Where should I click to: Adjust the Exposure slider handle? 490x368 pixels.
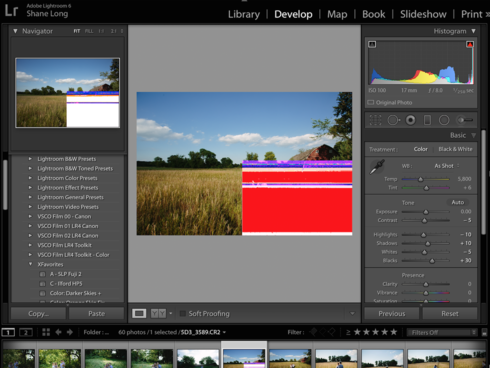[426, 212]
